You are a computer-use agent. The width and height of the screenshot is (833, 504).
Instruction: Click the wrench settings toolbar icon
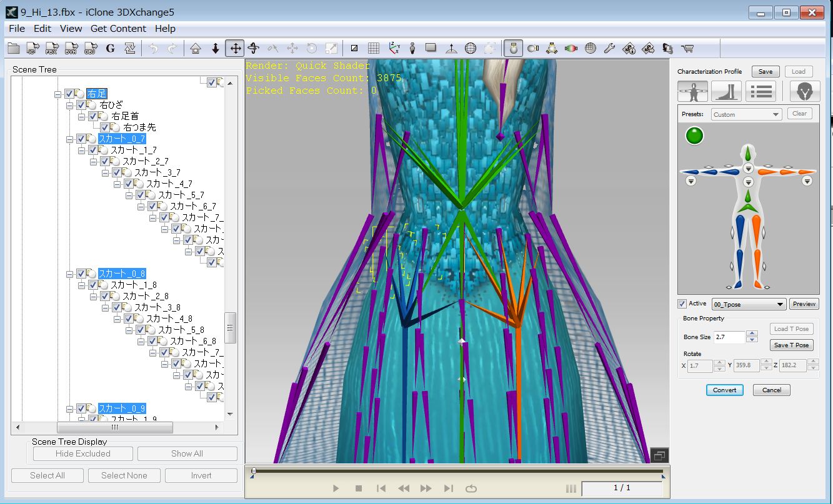point(610,48)
